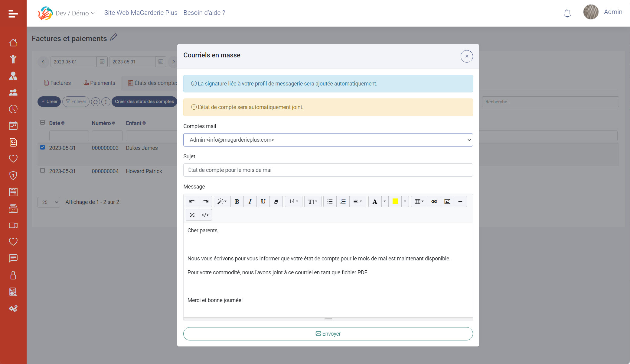
Task: Insert unordered bullet list
Action: [x=330, y=201]
